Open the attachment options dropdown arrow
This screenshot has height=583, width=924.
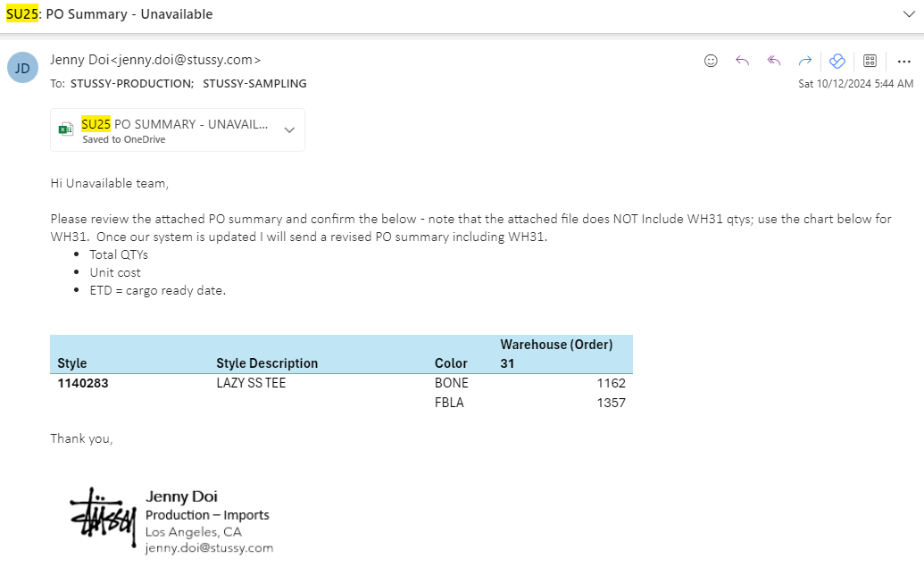tap(289, 130)
